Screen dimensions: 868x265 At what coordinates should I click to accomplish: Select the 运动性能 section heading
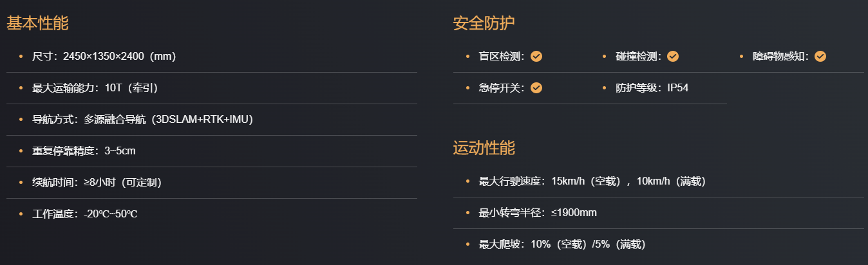tap(484, 148)
